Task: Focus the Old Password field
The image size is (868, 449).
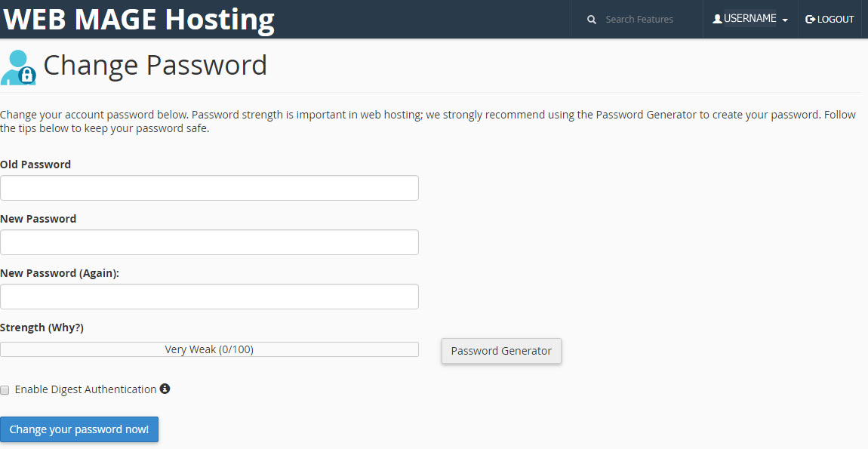Action: (x=209, y=188)
